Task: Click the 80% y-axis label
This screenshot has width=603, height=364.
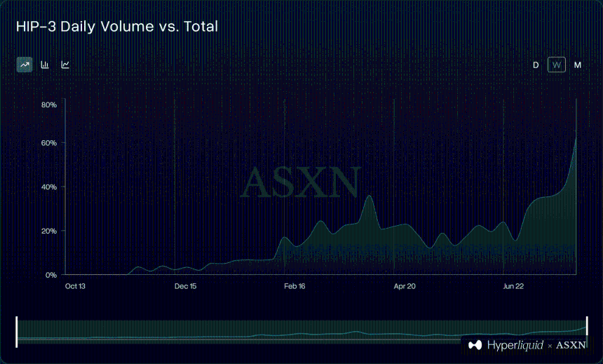Action: (49, 105)
